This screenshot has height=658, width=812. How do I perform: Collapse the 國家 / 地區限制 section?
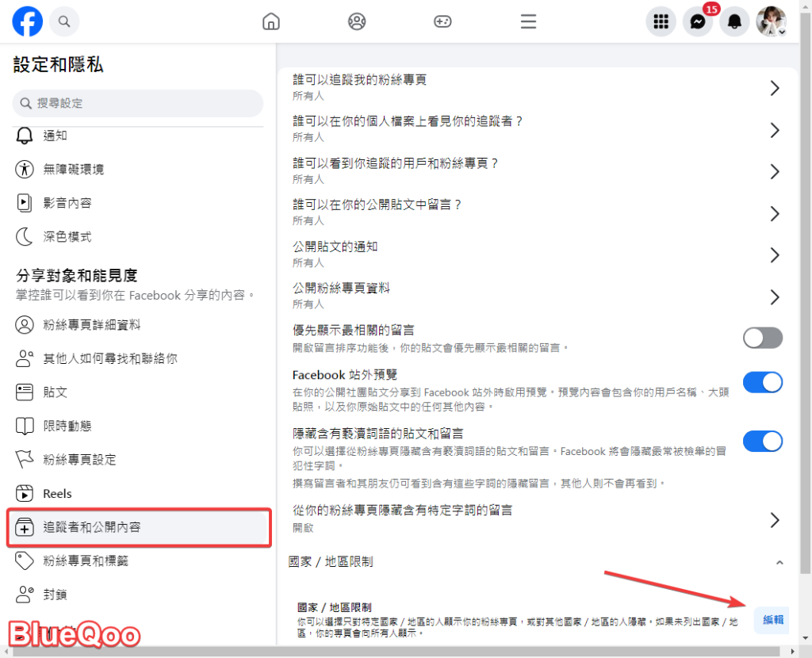point(779,562)
